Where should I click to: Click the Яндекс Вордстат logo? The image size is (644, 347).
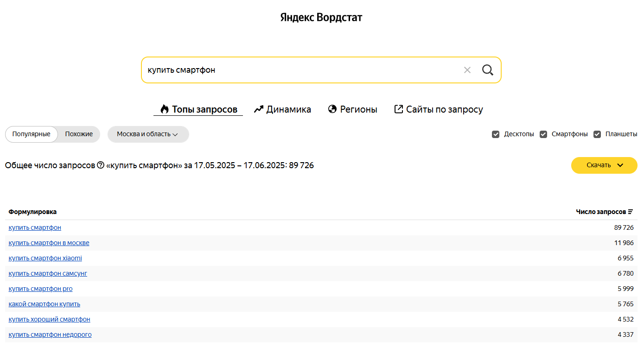point(321,18)
